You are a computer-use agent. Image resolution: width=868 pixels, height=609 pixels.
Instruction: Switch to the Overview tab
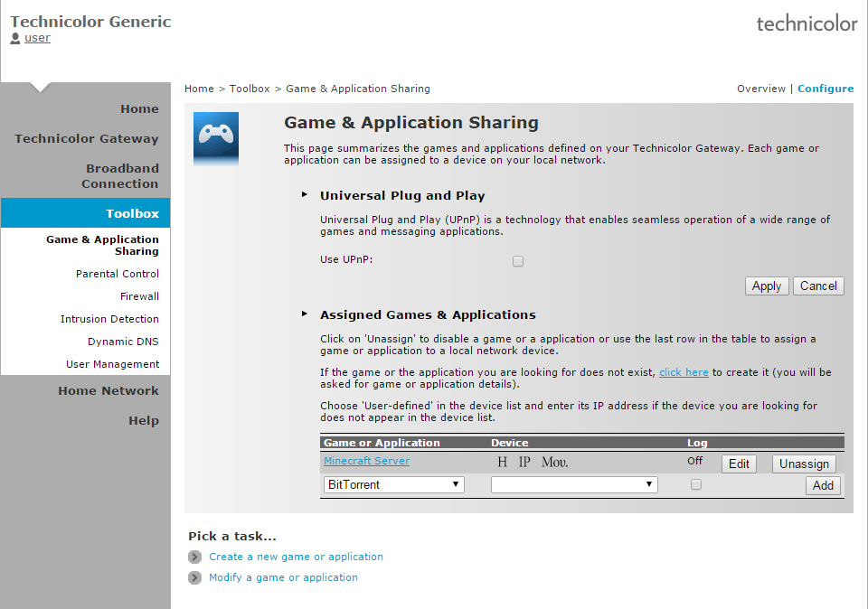point(760,89)
